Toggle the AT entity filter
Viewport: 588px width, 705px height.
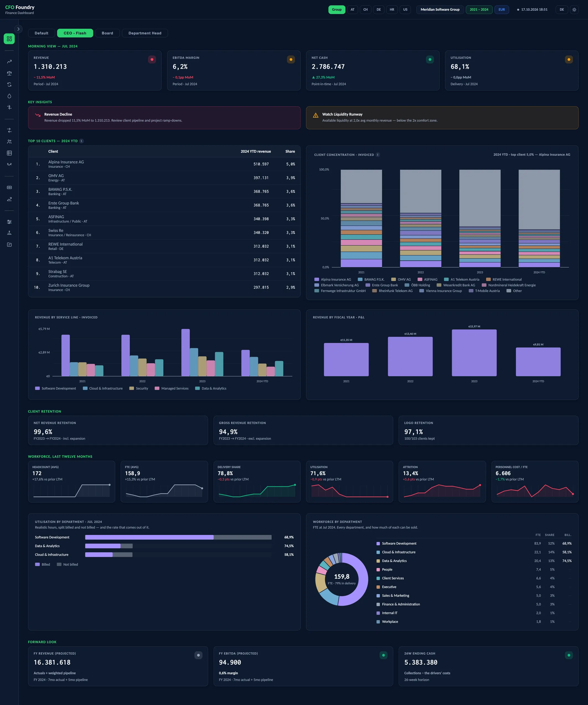[352, 9]
